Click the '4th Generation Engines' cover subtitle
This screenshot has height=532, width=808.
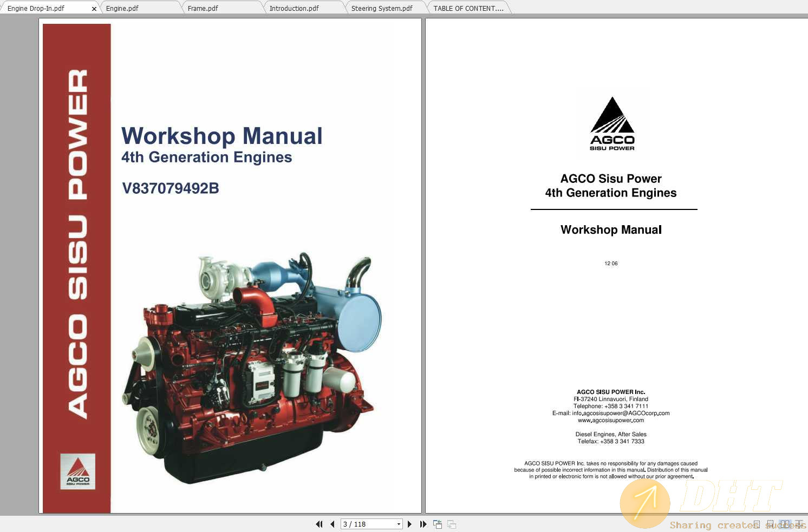pos(207,157)
